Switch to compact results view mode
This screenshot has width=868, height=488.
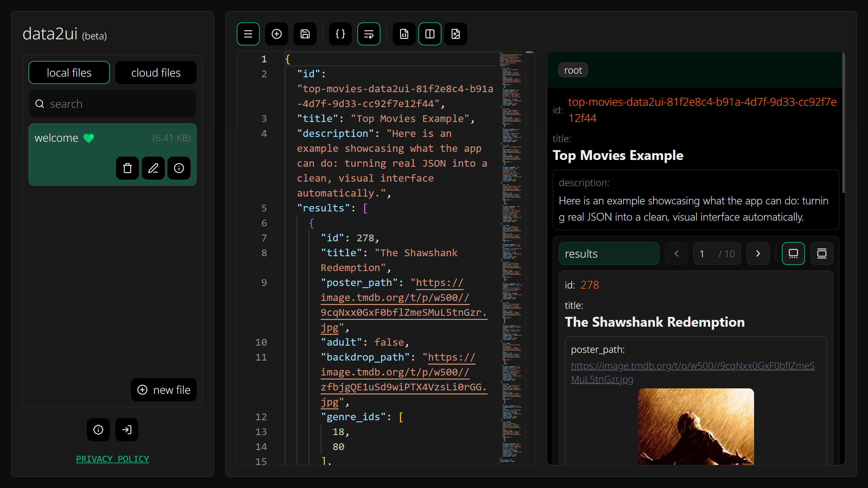point(821,253)
